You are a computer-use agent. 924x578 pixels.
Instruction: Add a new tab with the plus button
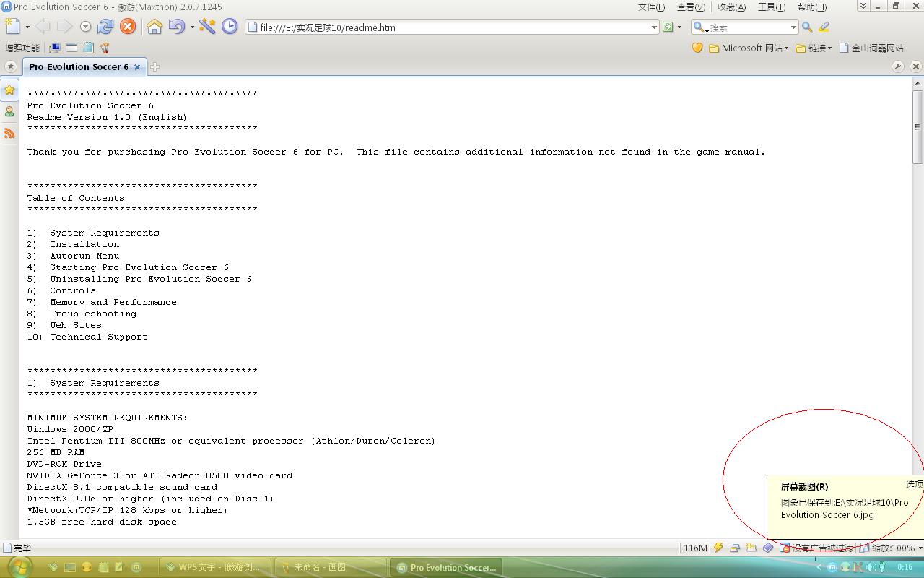[x=154, y=66]
